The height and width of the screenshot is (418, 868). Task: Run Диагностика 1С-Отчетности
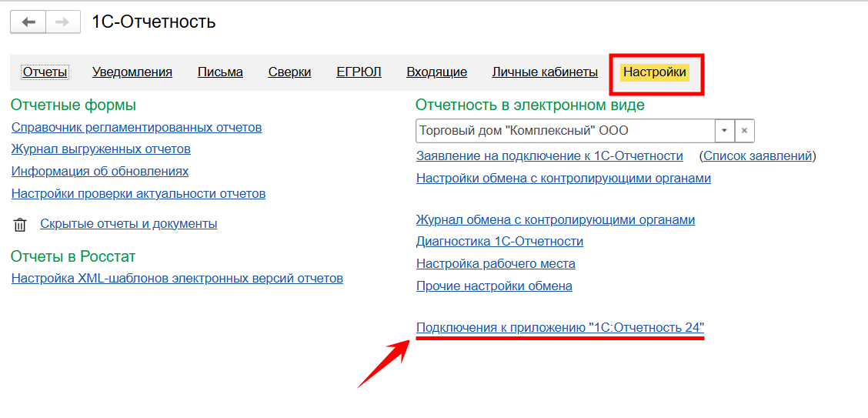[500, 242]
